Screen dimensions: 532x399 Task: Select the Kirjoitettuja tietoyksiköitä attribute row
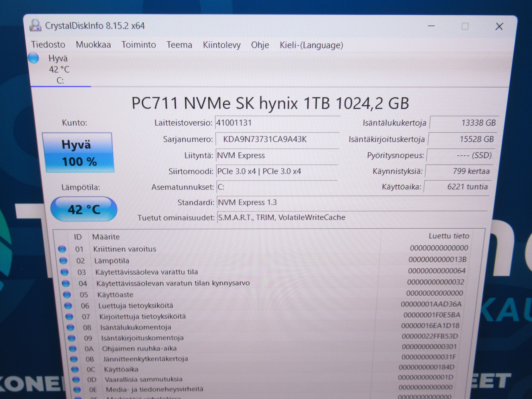point(262,316)
